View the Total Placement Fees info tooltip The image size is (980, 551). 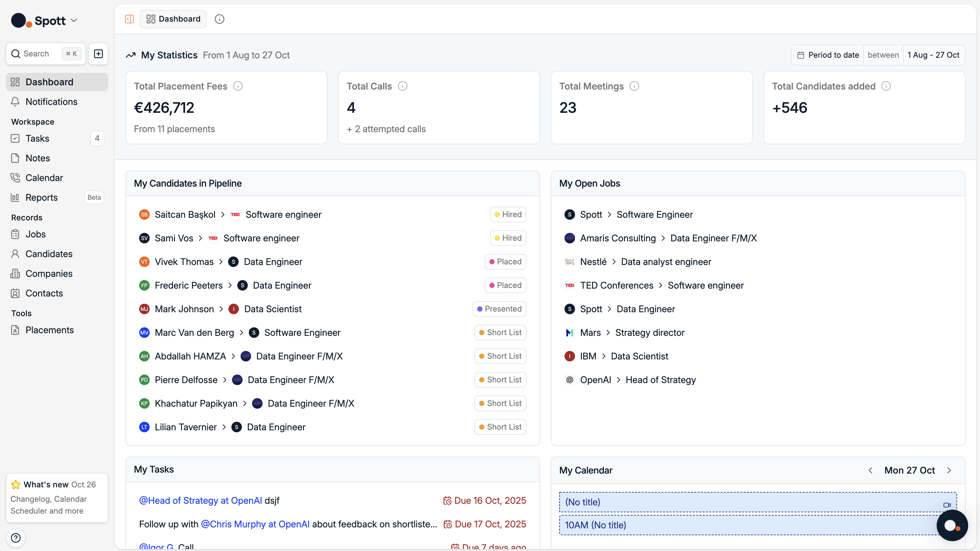[x=238, y=86]
